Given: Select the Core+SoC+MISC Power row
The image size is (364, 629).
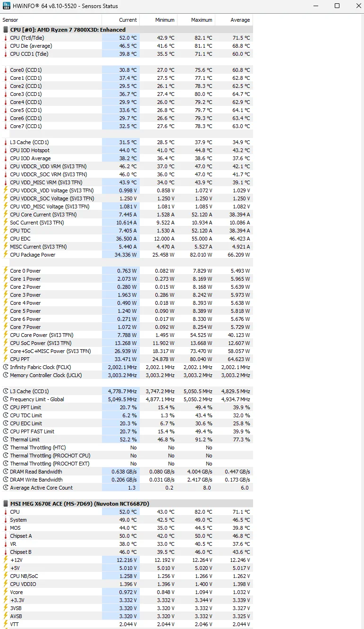Looking at the screenshot, I should point(127,351).
